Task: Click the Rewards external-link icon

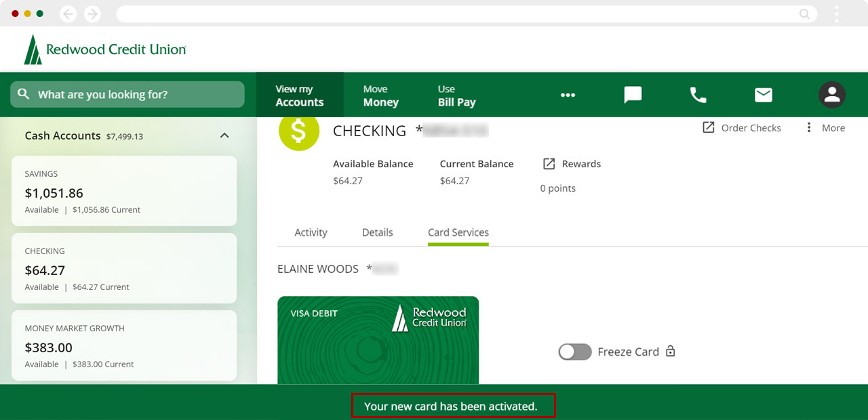Action: click(x=549, y=164)
